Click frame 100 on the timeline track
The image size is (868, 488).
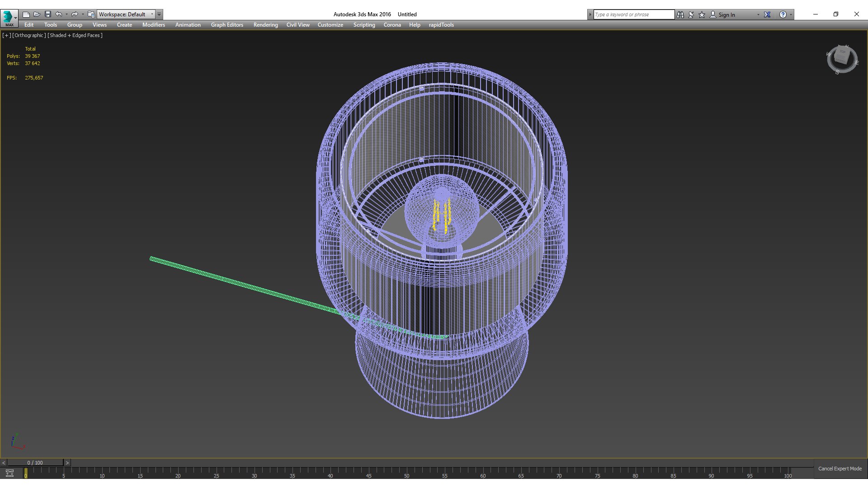tap(788, 473)
